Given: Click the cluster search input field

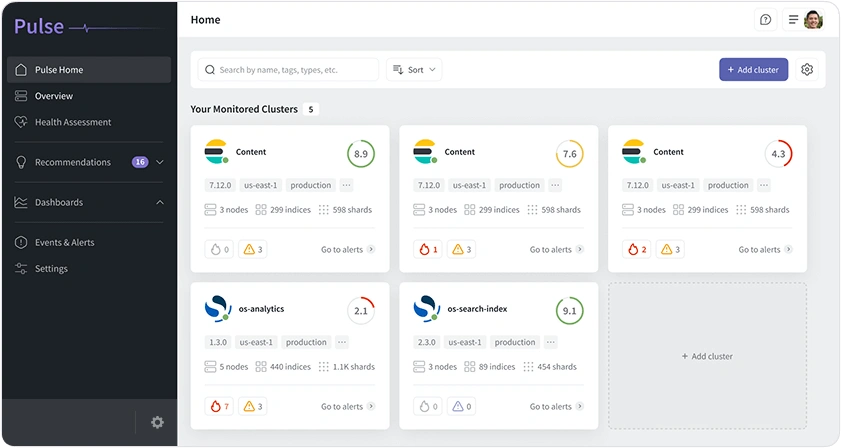Looking at the screenshot, I should (288, 70).
